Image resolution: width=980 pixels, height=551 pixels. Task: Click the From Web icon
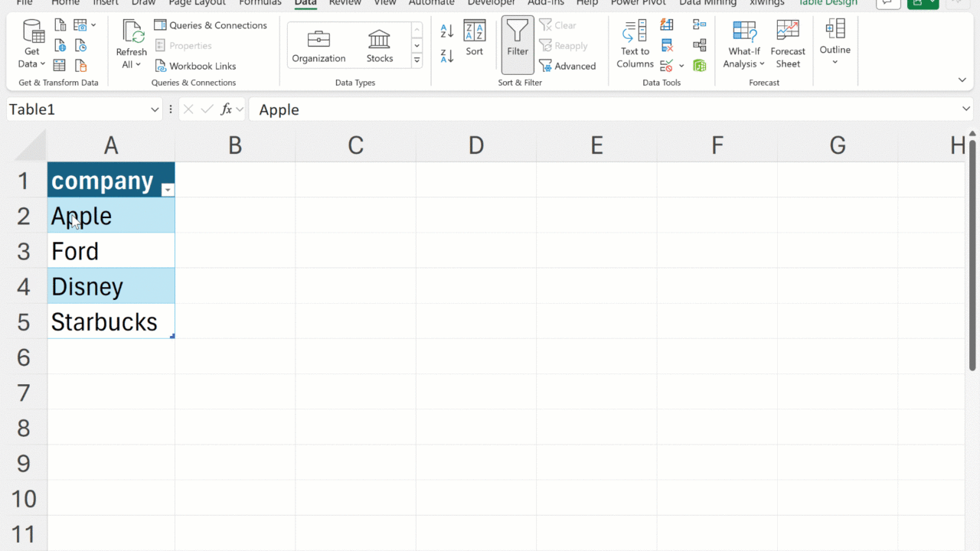[x=60, y=46]
